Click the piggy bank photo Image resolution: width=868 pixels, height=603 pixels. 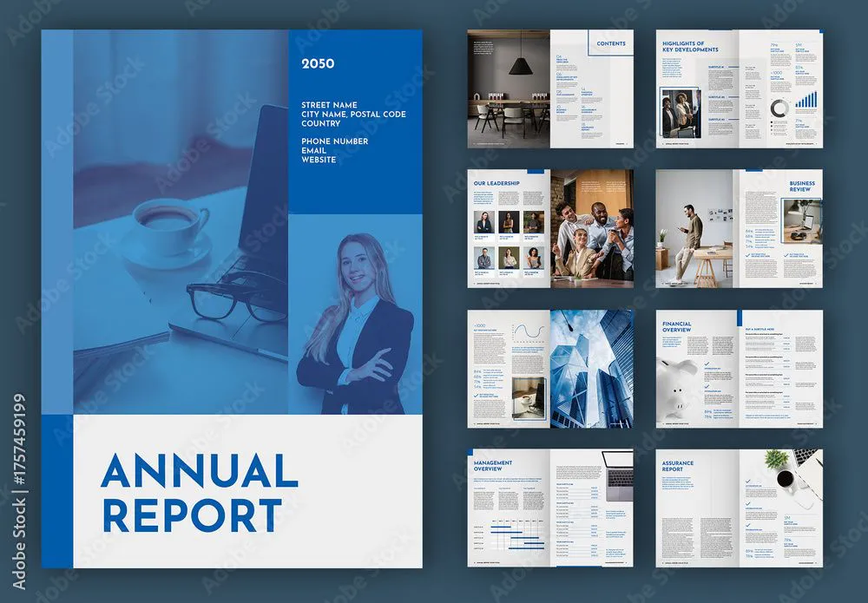(678, 390)
